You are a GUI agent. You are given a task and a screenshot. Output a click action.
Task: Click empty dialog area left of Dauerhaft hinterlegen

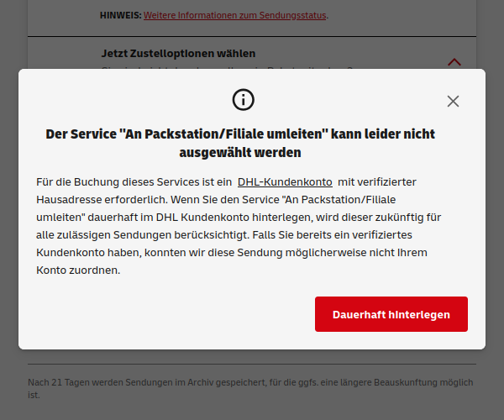168,315
